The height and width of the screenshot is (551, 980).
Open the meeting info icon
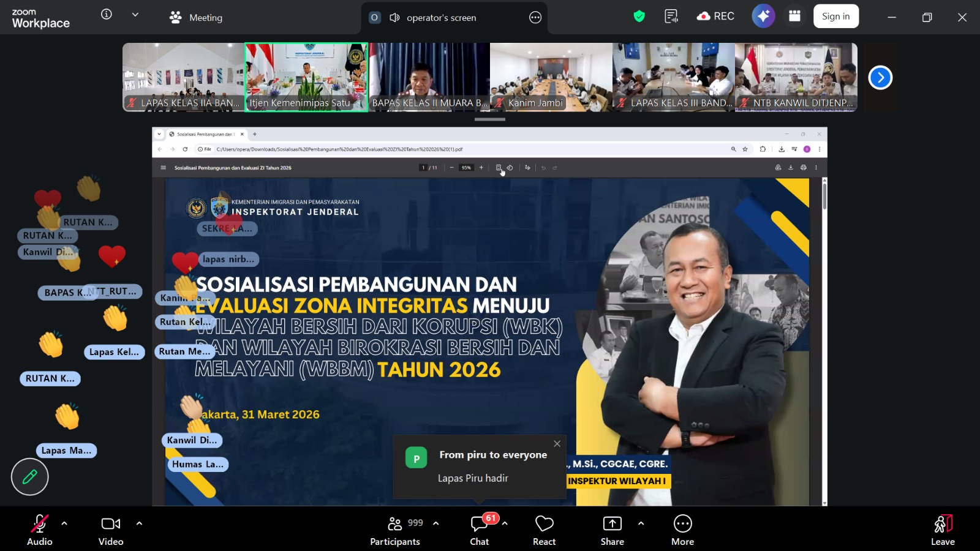[x=107, y=15]
